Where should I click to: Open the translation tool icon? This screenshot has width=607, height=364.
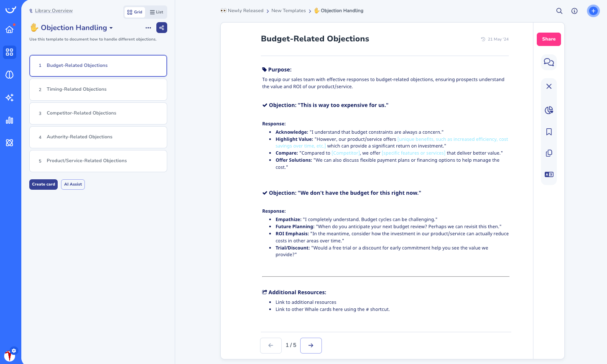pos(548,174)
